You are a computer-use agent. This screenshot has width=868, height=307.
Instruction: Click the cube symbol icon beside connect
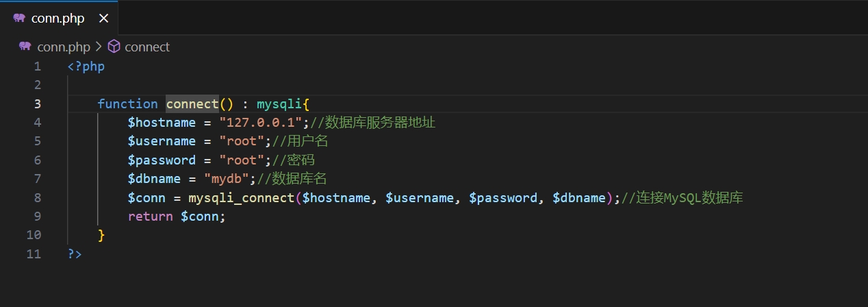pyautogui.click(x=114, y=47)
